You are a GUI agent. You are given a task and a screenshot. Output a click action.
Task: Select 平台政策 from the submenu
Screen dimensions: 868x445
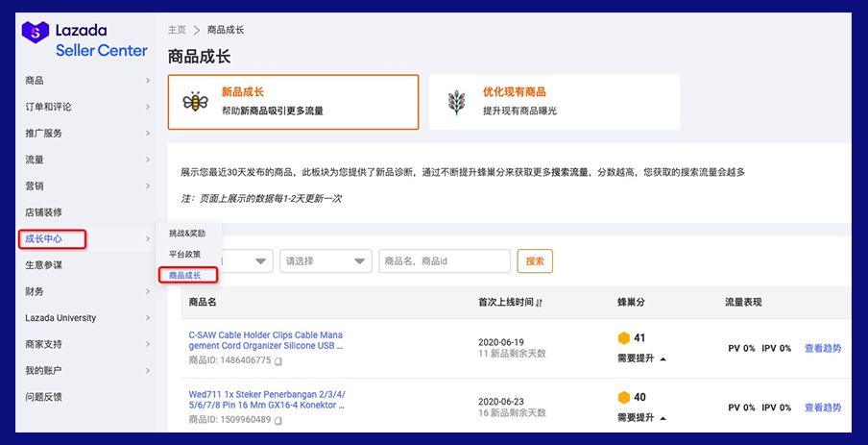pyautogui.click(x=187, y=255)
